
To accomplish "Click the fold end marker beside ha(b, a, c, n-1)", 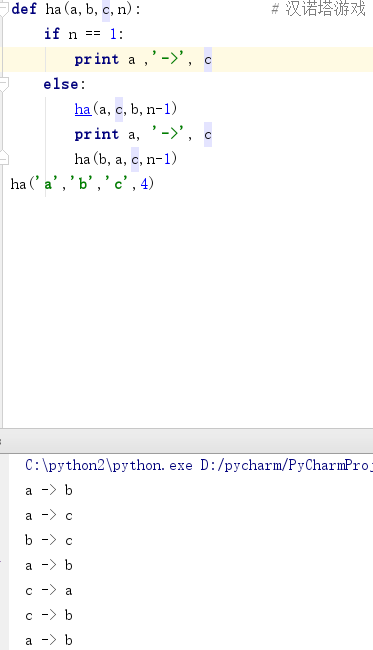I will pos(3,158).
